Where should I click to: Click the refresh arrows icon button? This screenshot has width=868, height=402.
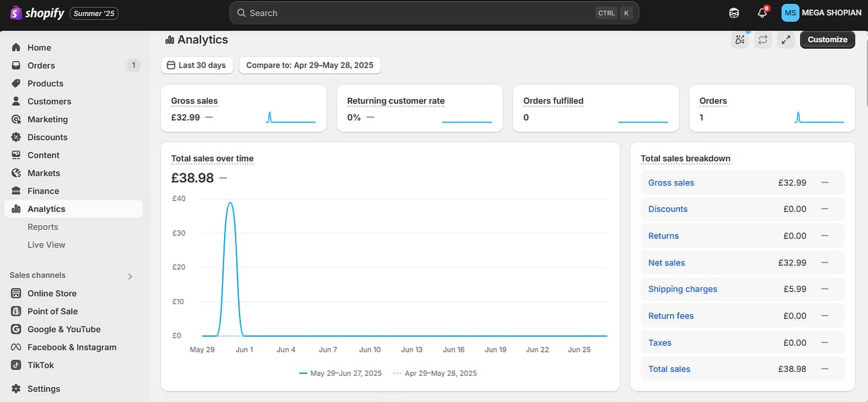point(763,40)
